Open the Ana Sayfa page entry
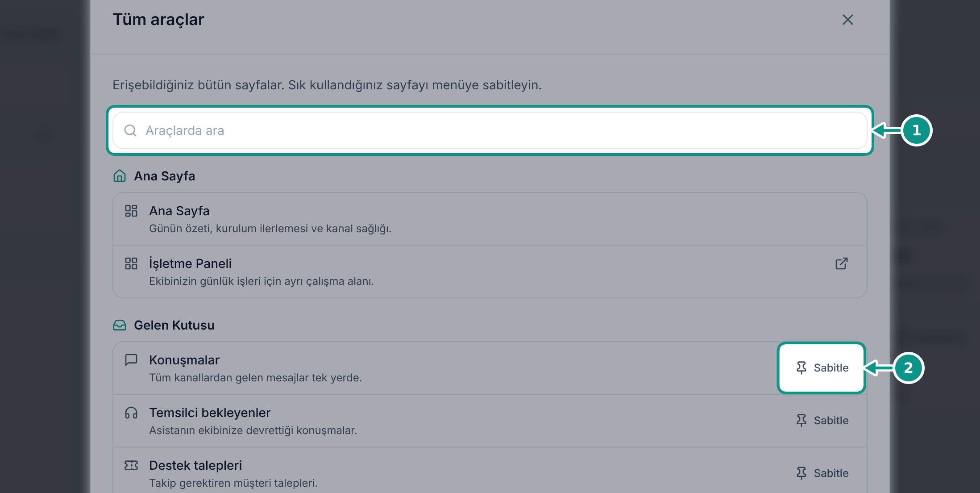This screenshot has height=493, width=980. pos(490,219)
